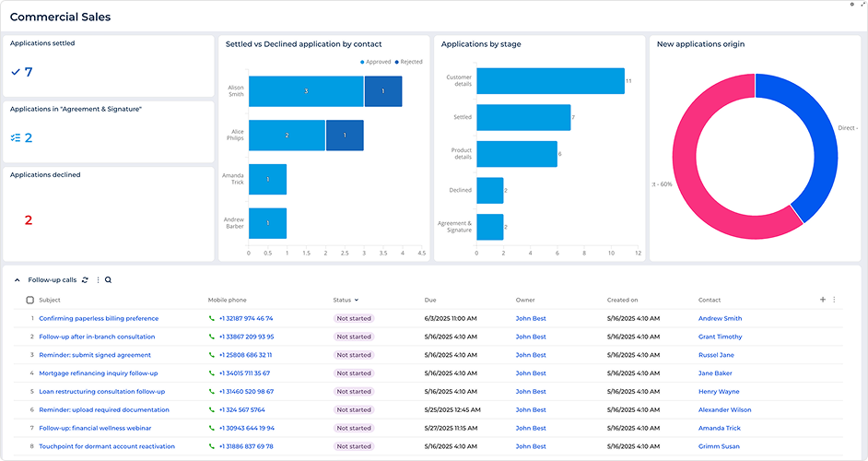Click the Customer details bar in stage chart

(x=549, y=81)
